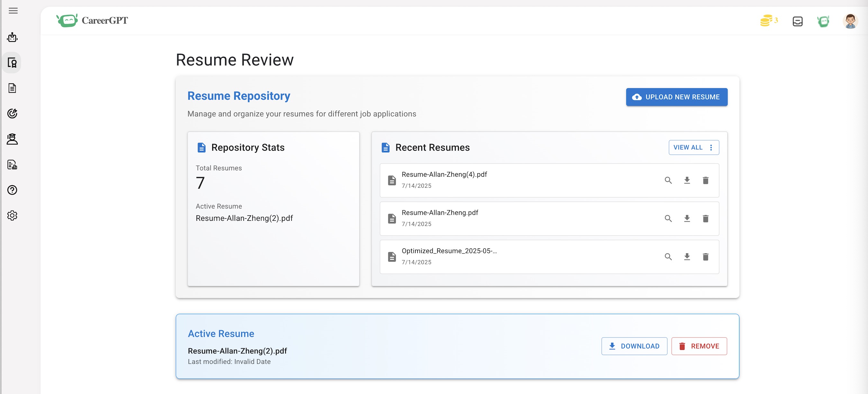The width and height of the screenshot is (868, 394).
Task: Download Optimized_Resume_2025-05 using its download icon
Action: pos(687,257)
